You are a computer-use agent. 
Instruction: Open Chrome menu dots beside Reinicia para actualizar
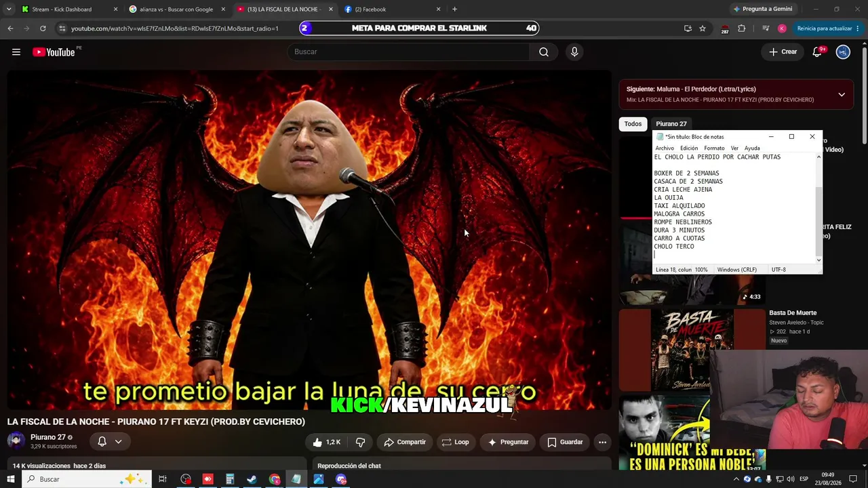tap(858, 28)
